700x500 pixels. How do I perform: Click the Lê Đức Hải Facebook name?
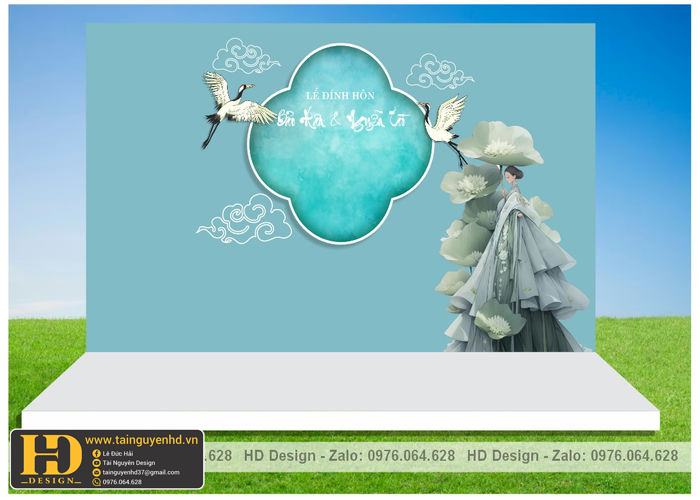point(120,454)
